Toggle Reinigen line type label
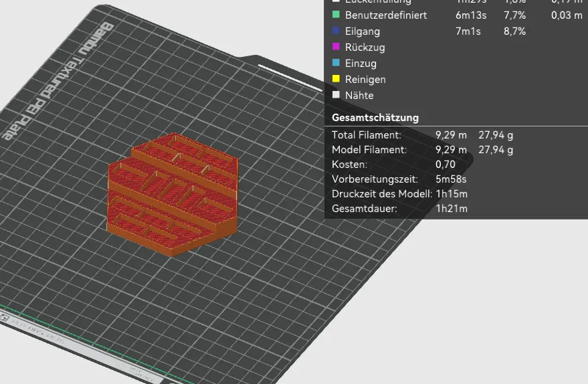The height and width of the screenshot is (384, 588). tap(365, 80)
